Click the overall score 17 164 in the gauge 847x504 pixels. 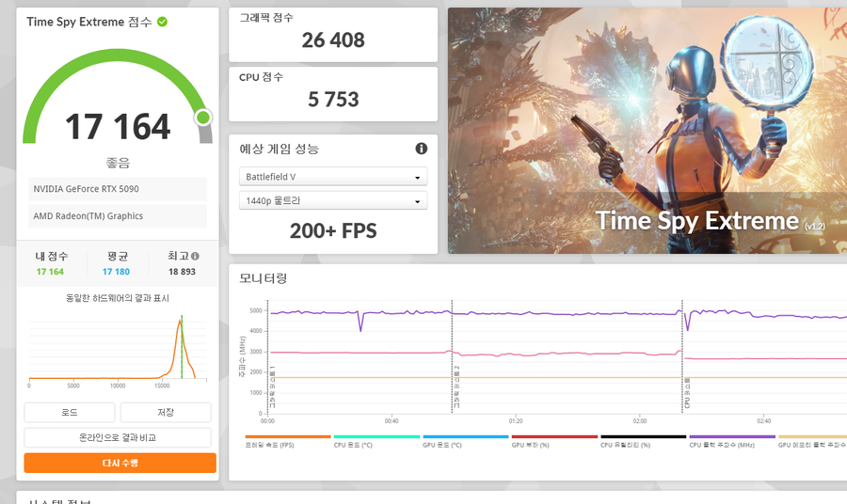tap(118, 127)
